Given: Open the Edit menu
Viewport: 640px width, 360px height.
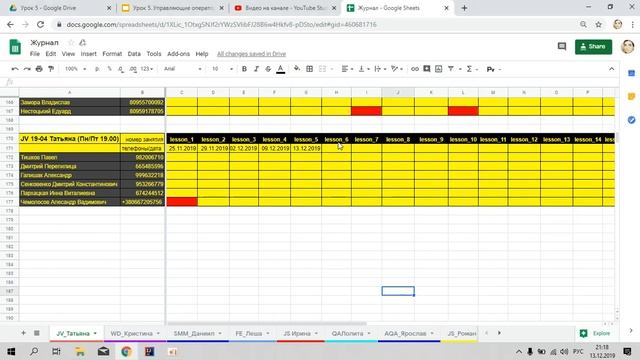Looking at the screenshot, I should pos(51,54).
